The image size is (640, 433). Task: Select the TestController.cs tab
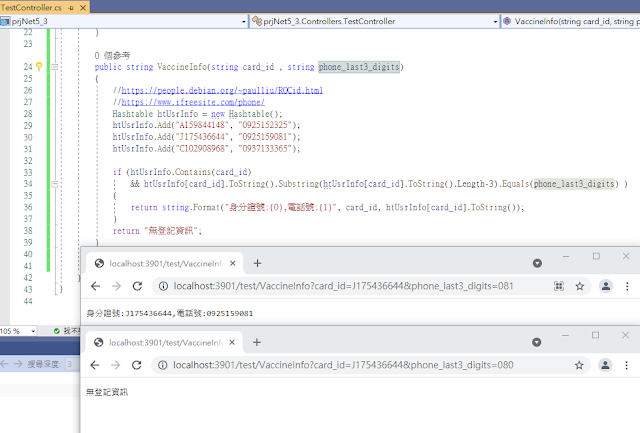pos(31,7)
